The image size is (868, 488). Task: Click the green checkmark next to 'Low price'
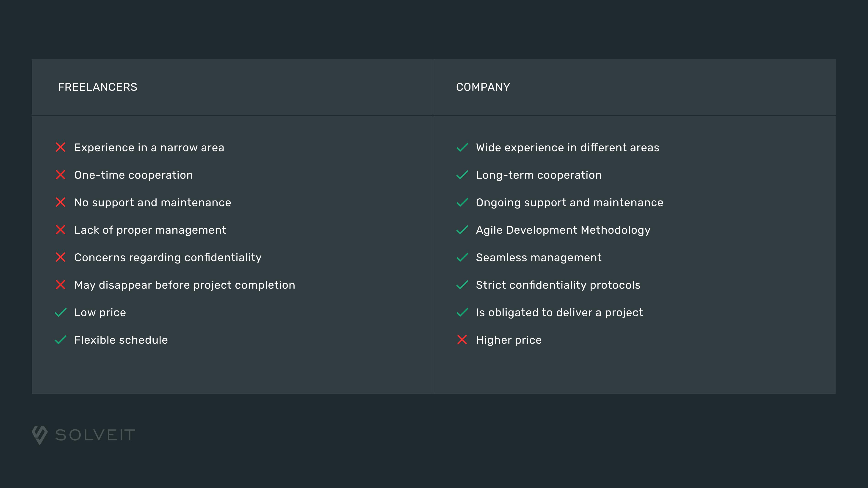(60, 312)
